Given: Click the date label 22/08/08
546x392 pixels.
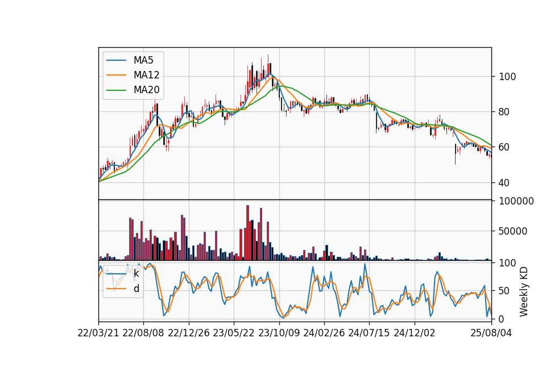Looking at the screenshot, I should pos(143,333).
